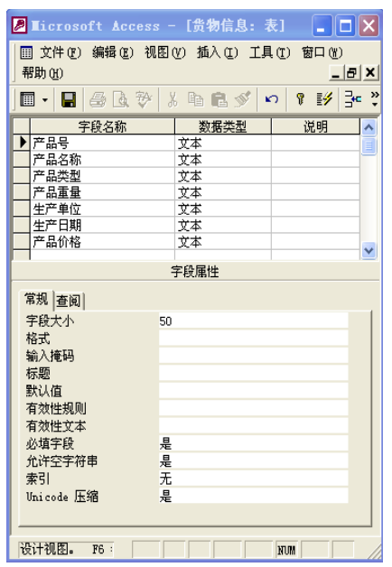Click the Copy icon
Screen dimensions: 392x567
point(196,99)
